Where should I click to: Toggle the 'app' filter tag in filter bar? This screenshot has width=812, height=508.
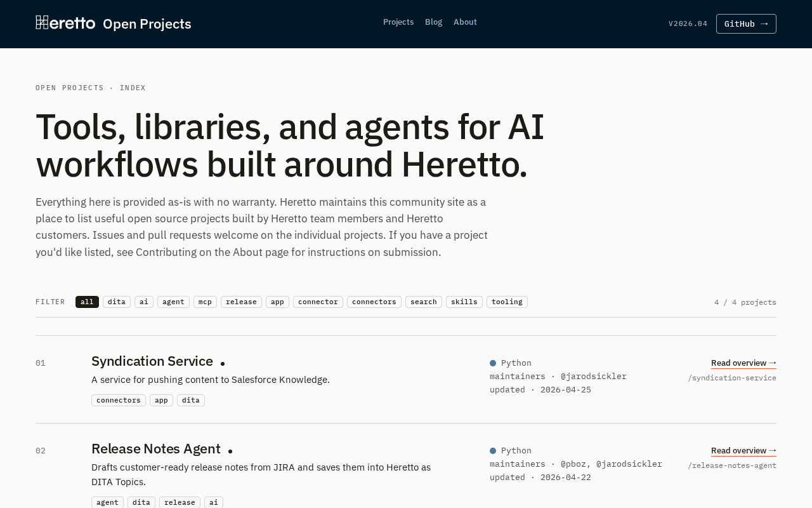277,302
